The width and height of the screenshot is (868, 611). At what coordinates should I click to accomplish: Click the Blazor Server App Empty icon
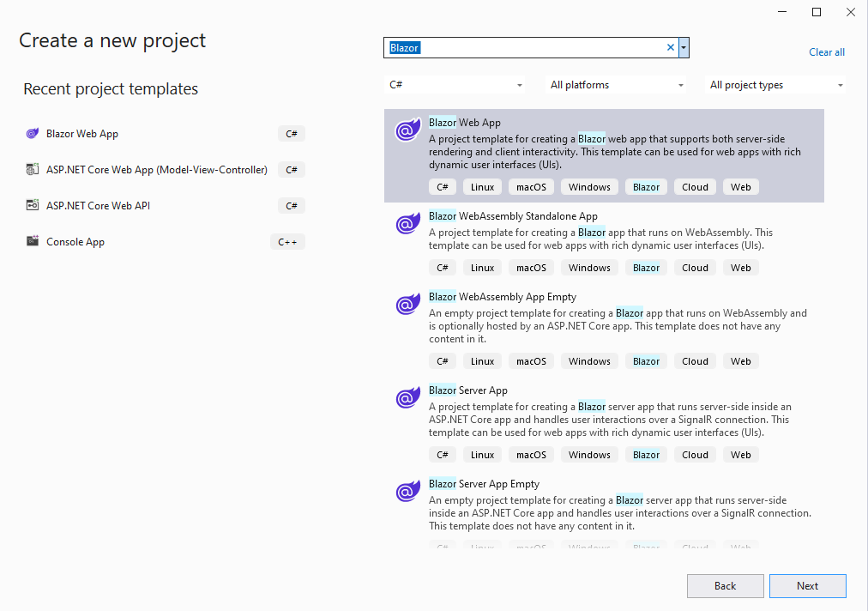pos(407,491)
